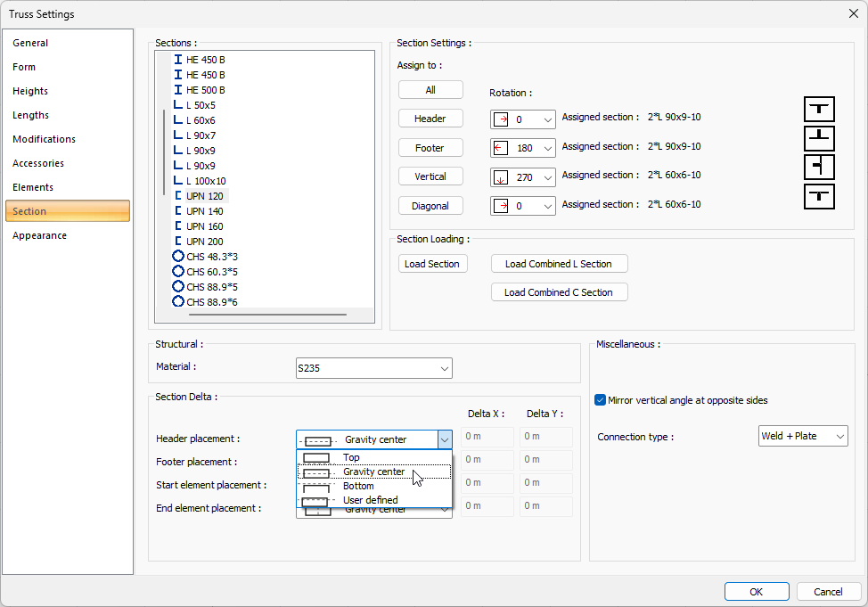Select User defined placement option
This screenshot has width=868, height=607.
coord(371,500)
